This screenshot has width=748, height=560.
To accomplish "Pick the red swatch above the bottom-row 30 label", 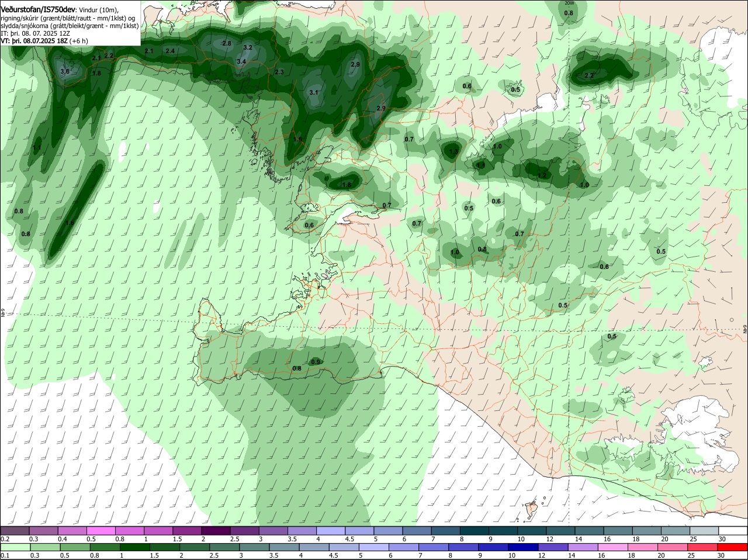I will [x=732, y=547].
